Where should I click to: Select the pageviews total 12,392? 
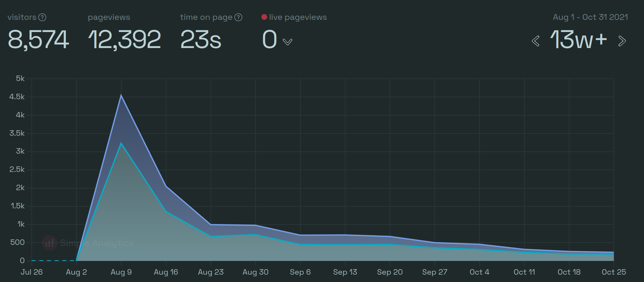(x=124, y=40)
